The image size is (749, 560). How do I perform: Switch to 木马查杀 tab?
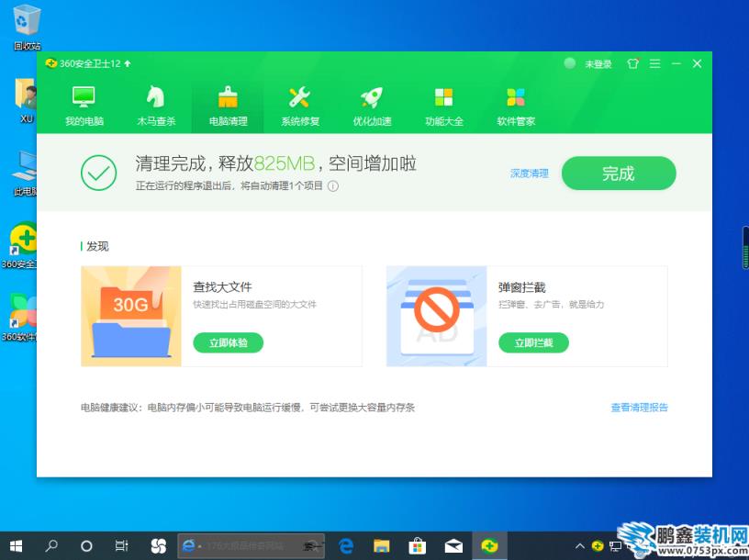[156, 106]
